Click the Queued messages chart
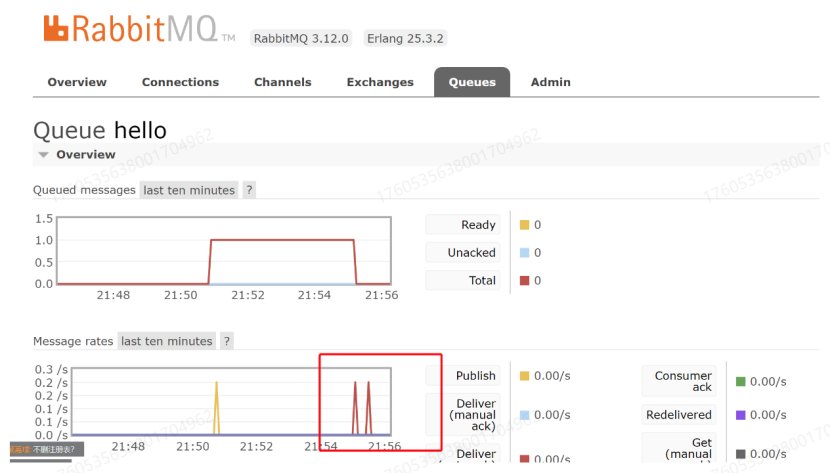830x473 pixels. (x=224, y=251)
